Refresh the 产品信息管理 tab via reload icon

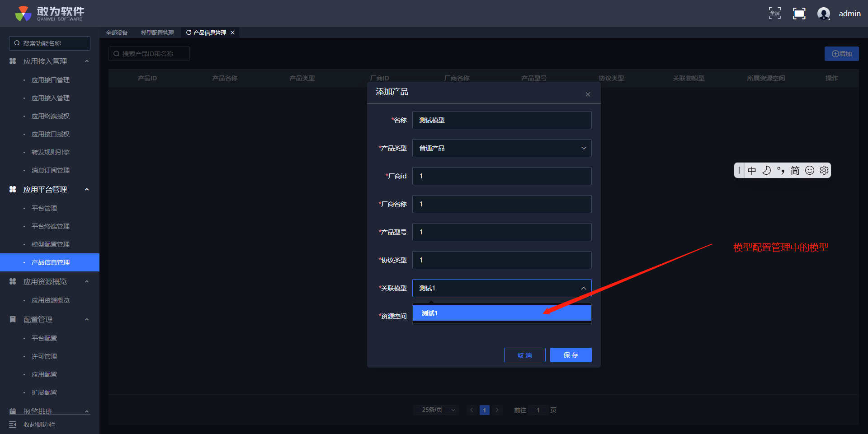[189, 33]
